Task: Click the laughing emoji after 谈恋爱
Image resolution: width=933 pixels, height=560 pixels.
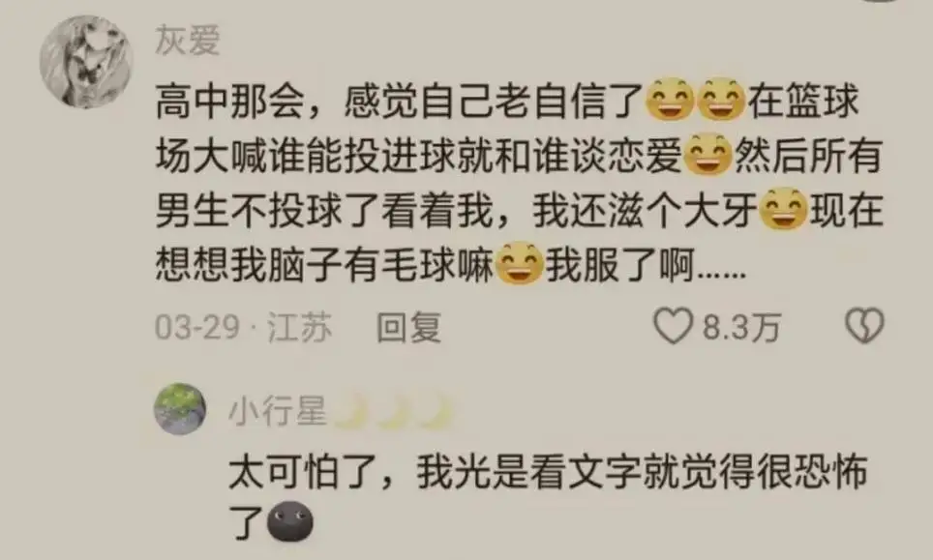Action: coord(708,154)
